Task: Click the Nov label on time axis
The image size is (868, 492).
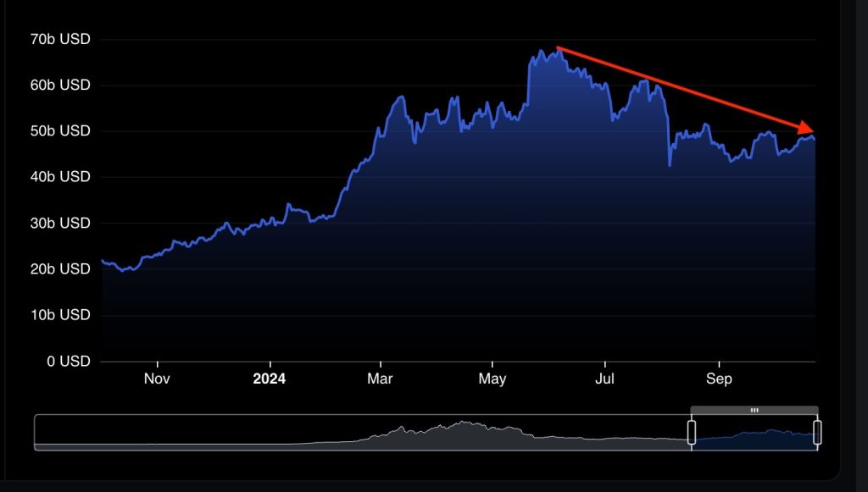Action: pyautogui.click(x=157, y=379)
